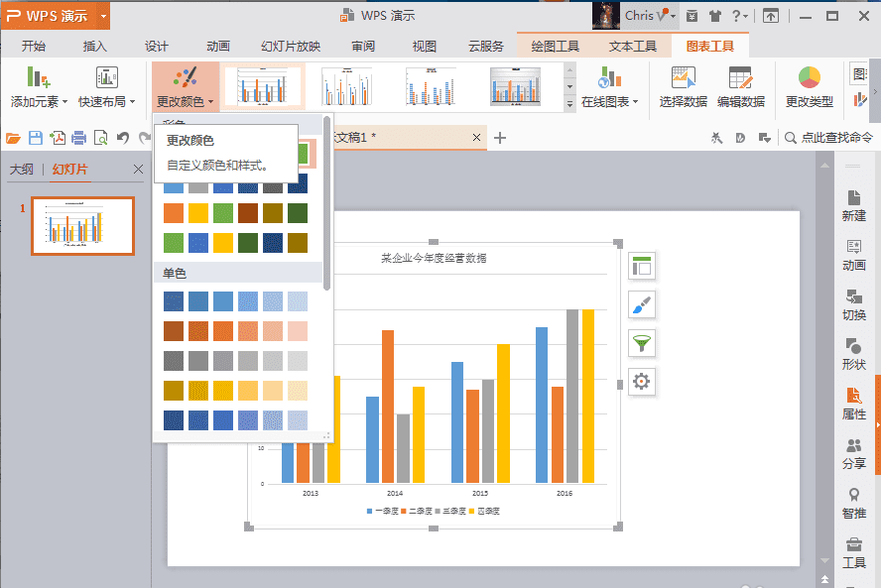
Task: Collapse ribbon with the up-arrow box icon
Action: 770,16
